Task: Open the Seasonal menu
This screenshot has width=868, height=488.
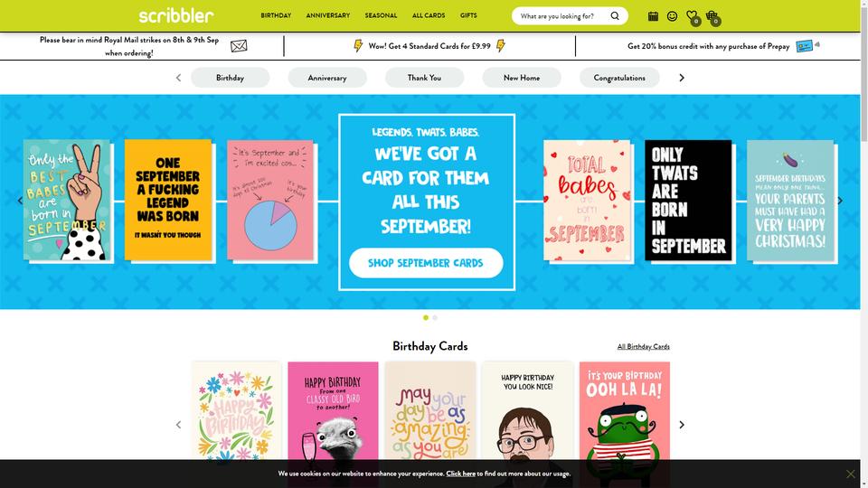Action: [x=381, y=15]
